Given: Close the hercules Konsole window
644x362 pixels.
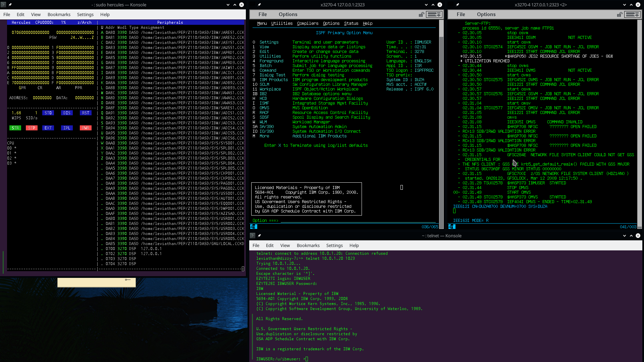Looking at the screenshot, I should [241, 5].
